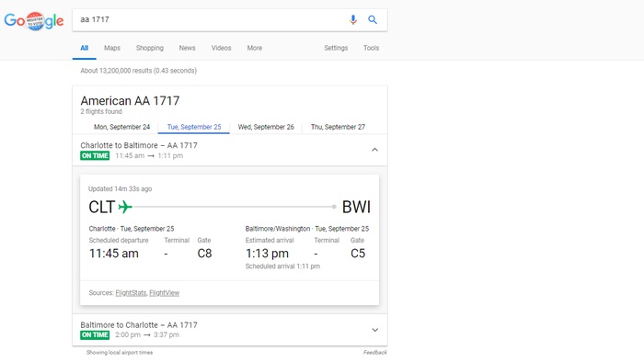Activate voice search microphone icon
The image size is (644, 362).
tap(352, 19)
